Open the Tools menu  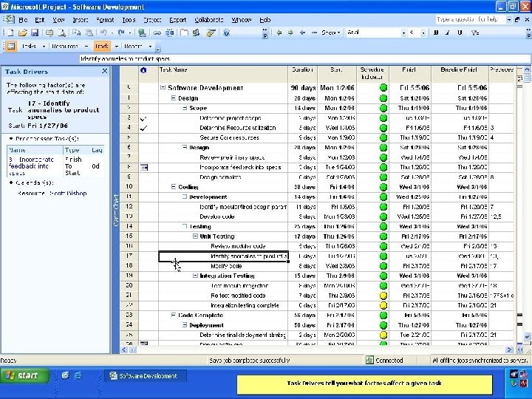pos(129,20)
